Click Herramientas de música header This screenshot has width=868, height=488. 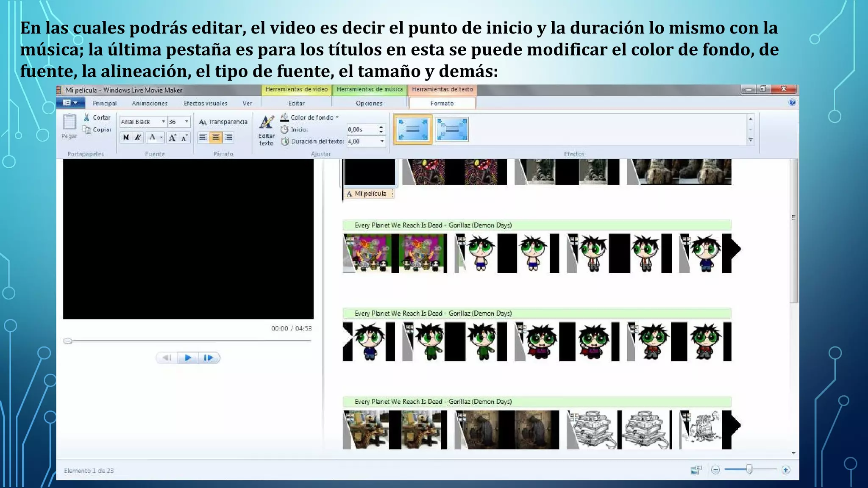tap(370, 89)
